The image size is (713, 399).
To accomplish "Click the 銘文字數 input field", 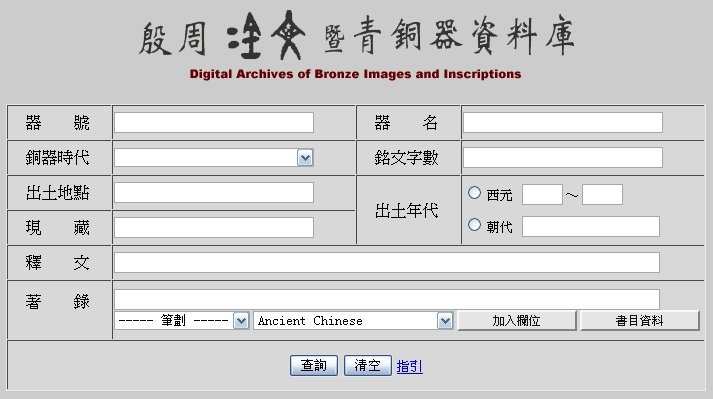I will pyautogui.click(x=562, y=157).
